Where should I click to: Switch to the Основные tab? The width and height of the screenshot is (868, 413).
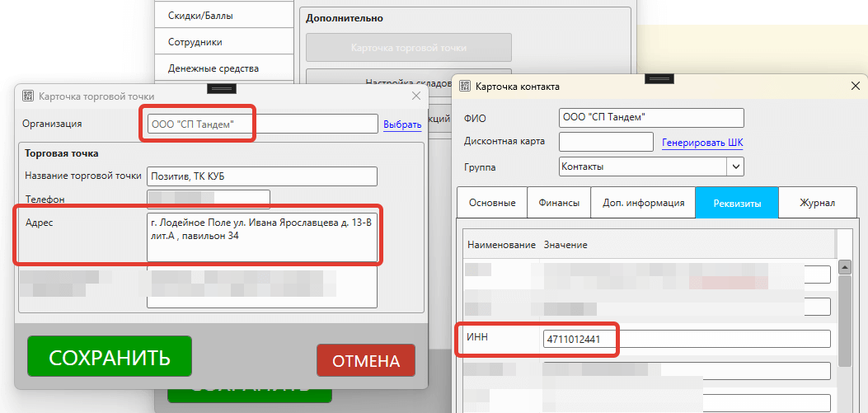tap(492, 203)
